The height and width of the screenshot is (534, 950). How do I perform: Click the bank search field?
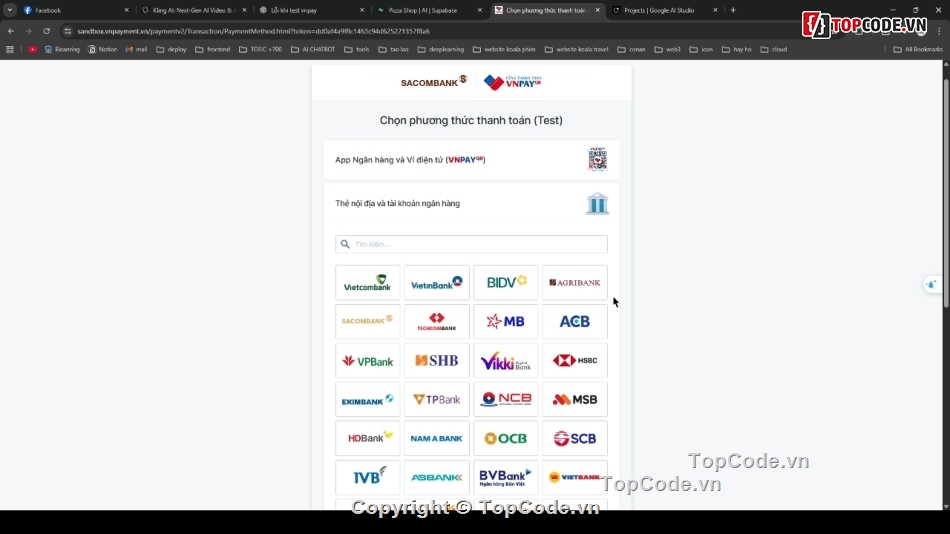point(471,244)
